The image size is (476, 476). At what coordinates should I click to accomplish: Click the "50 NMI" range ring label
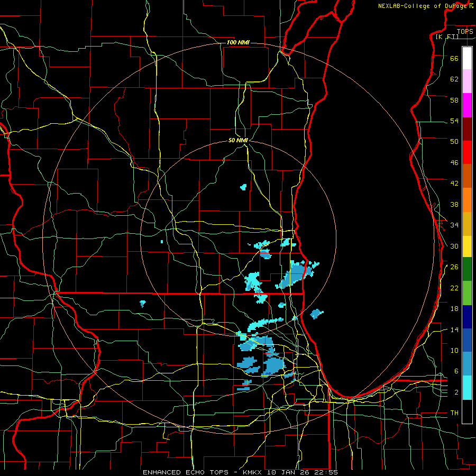239,140
